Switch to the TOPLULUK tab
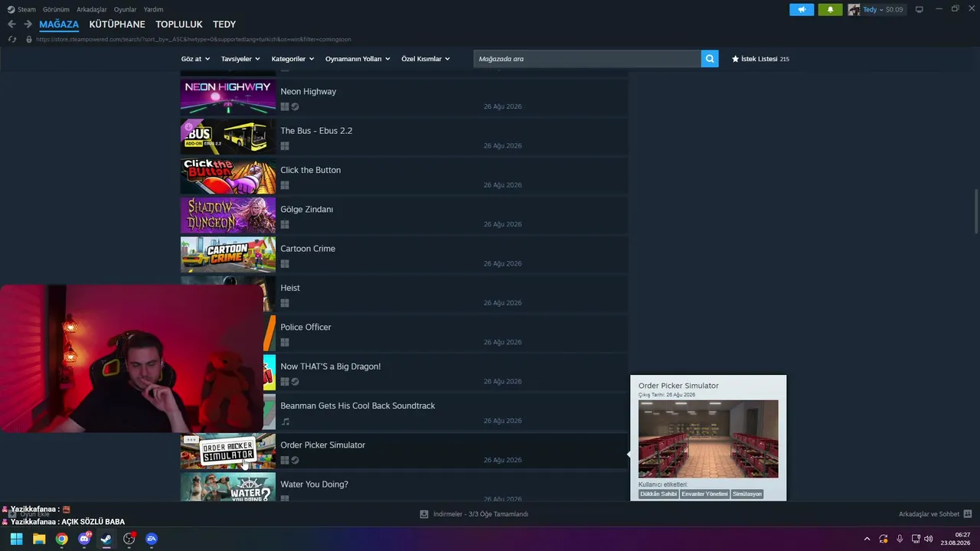The image size is (980, 551). pyautogui.click(x=179, y=24)
